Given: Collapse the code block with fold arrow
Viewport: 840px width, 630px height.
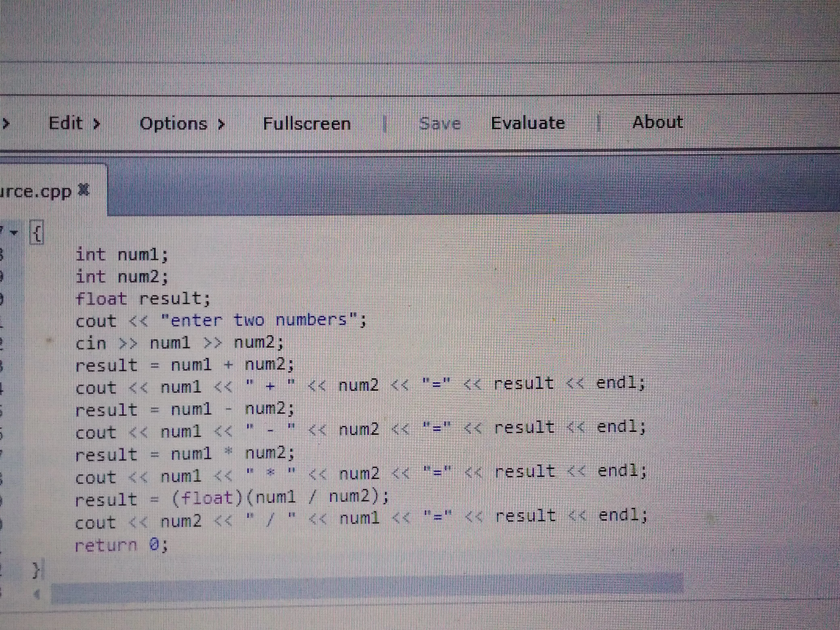Looking at the screenshot, I should coord(14,232).
